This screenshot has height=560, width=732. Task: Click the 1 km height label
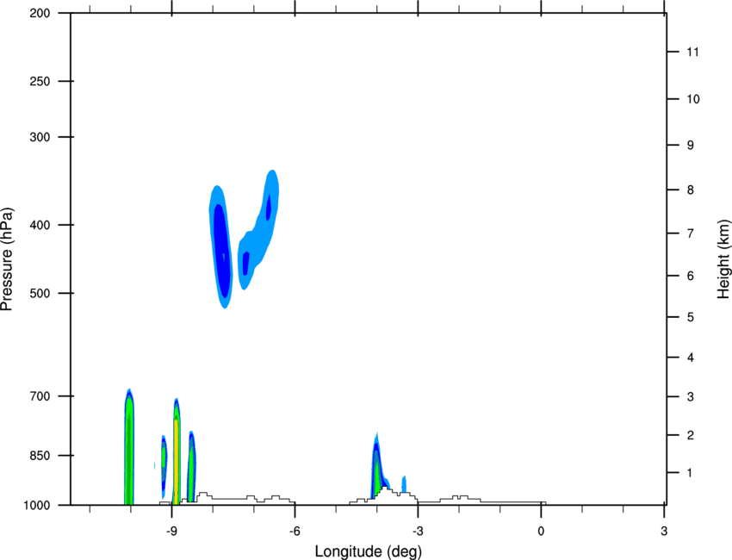pyautogui.click(x=690, y=473)
